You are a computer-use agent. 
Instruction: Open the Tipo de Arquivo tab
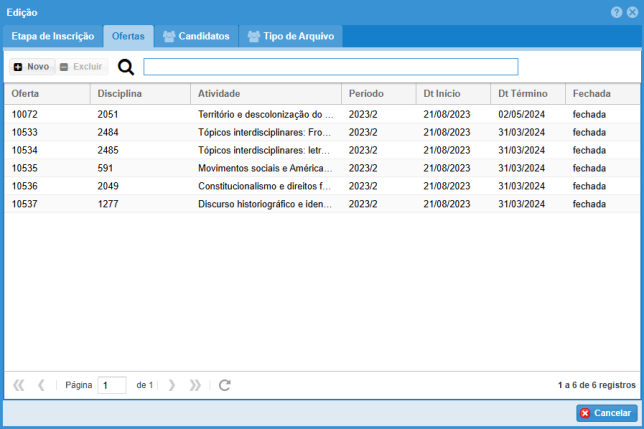pyautogui.click(x=291, y=37)
